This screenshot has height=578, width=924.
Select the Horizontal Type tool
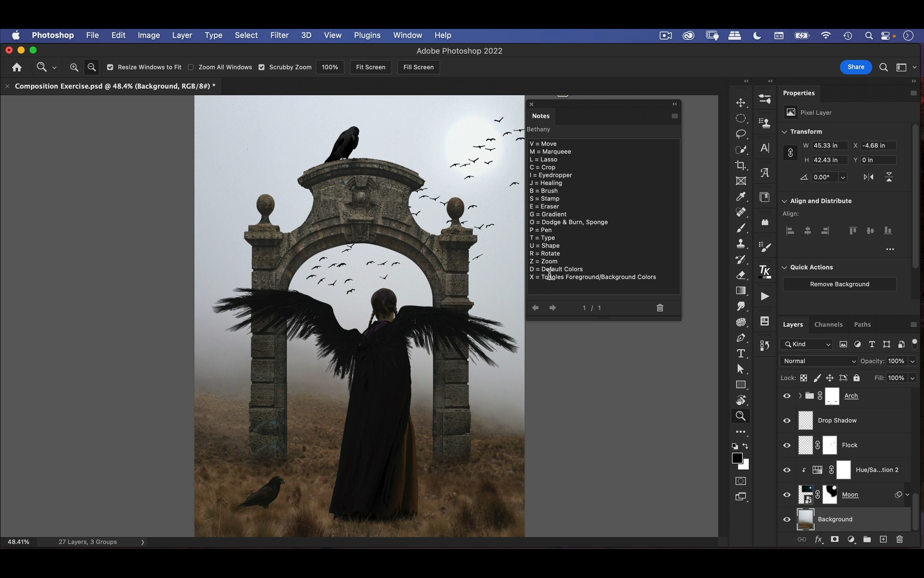(x=741, y=354)
